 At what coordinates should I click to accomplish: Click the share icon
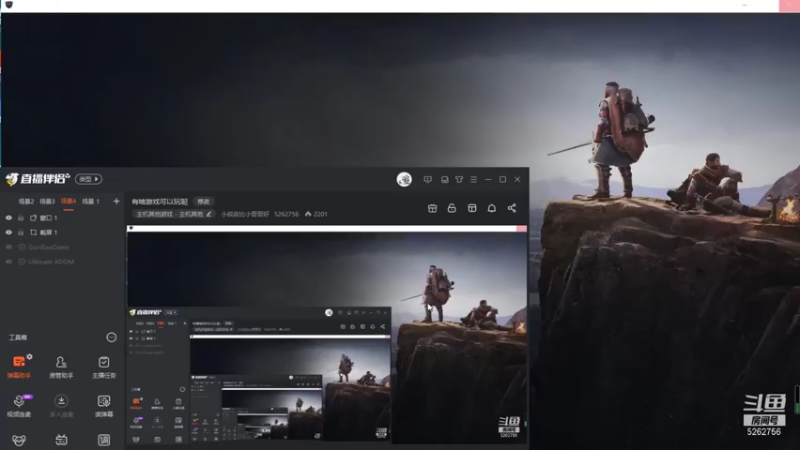click(512, 208)
